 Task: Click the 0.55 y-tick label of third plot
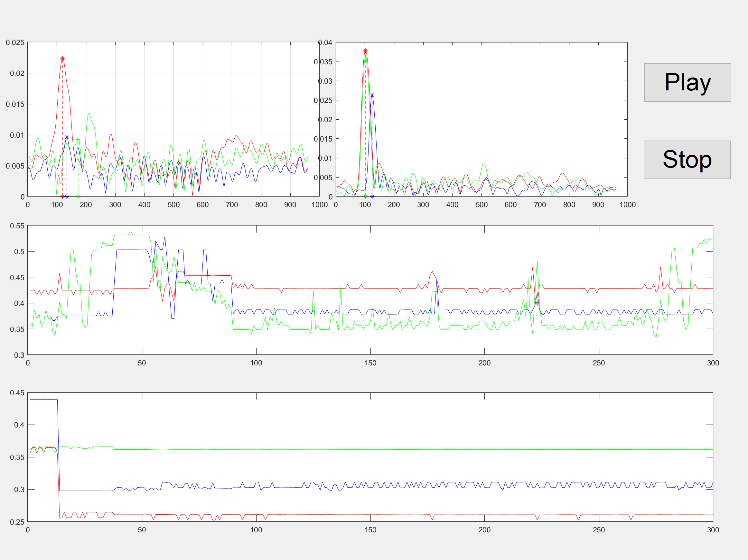pyautogui.click(x=17, y=226)
